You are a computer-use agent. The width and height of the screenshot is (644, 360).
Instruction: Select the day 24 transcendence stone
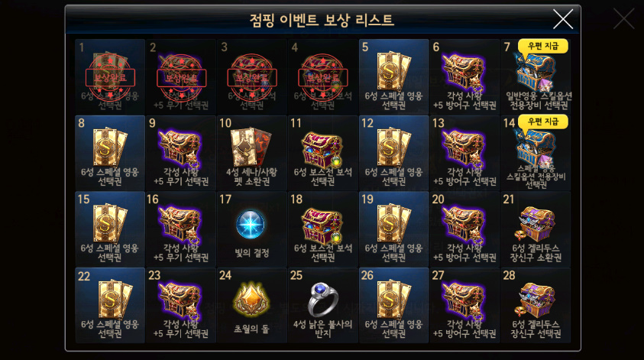click(251, 300)
